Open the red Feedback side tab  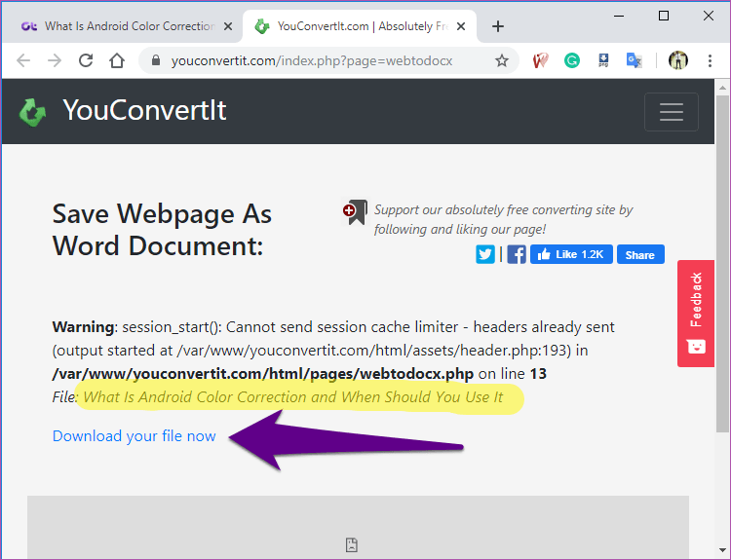[696, 314]
